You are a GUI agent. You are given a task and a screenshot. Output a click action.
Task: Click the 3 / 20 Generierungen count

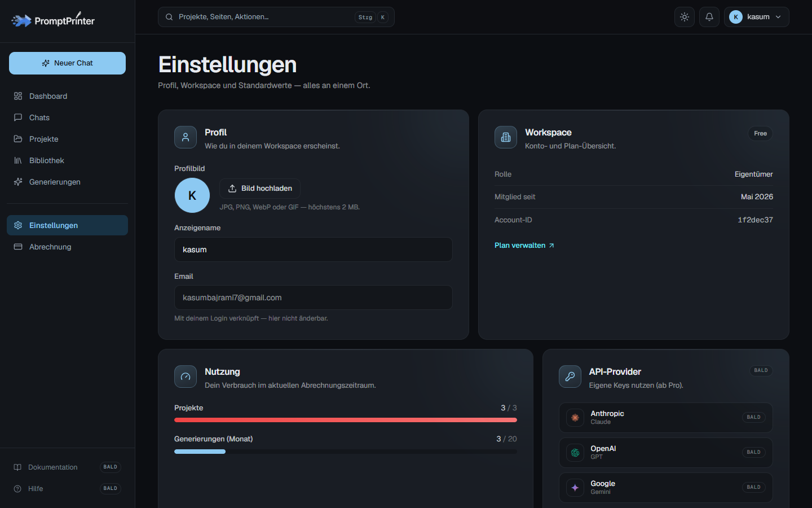pyautogui.click(x=506, y=439)
